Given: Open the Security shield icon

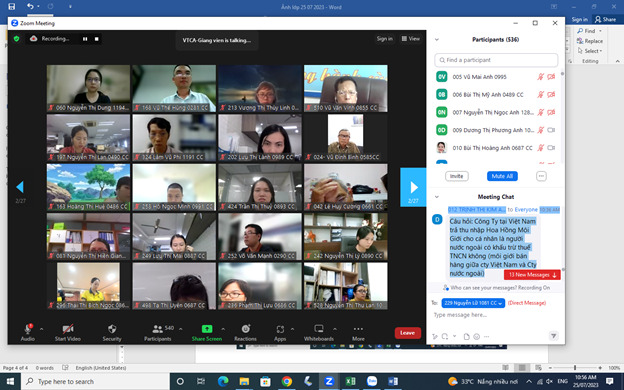Looking at the screenshot, I should (x=112, y=329).
